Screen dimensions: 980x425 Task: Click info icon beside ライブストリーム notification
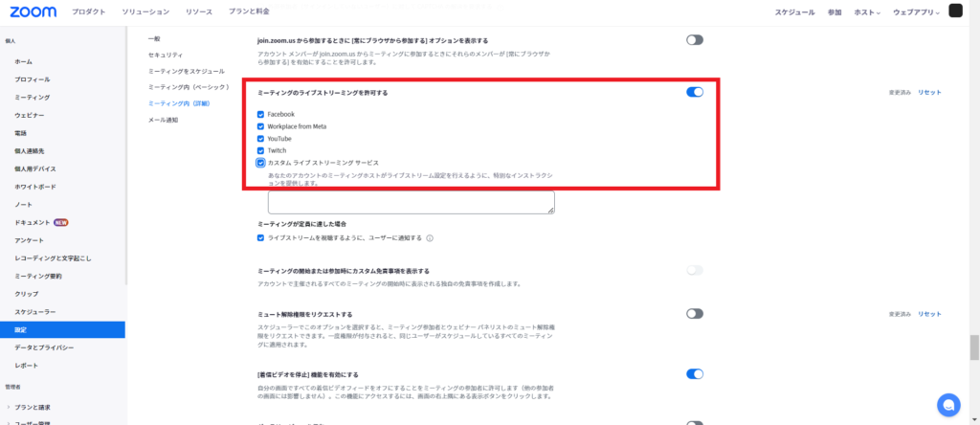(430, 238)
